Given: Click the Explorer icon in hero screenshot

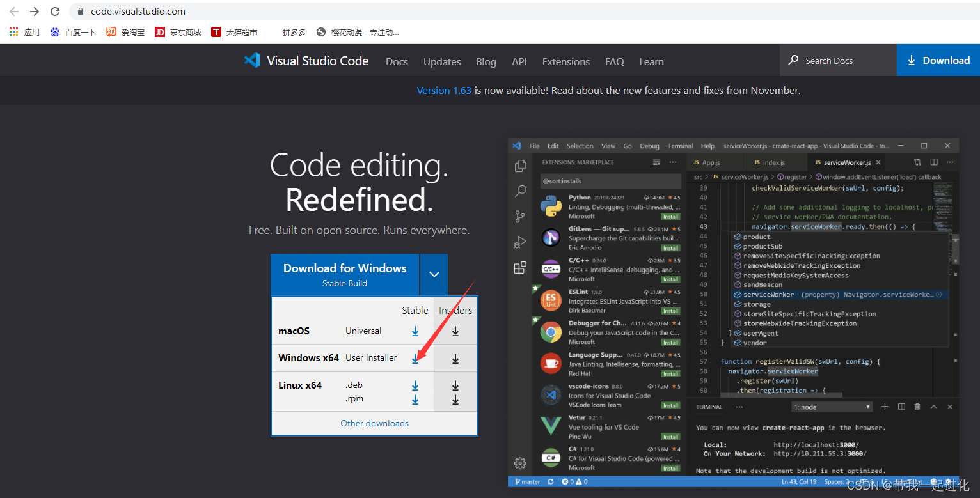Looking at the screenshot, I should pos(521,166).
